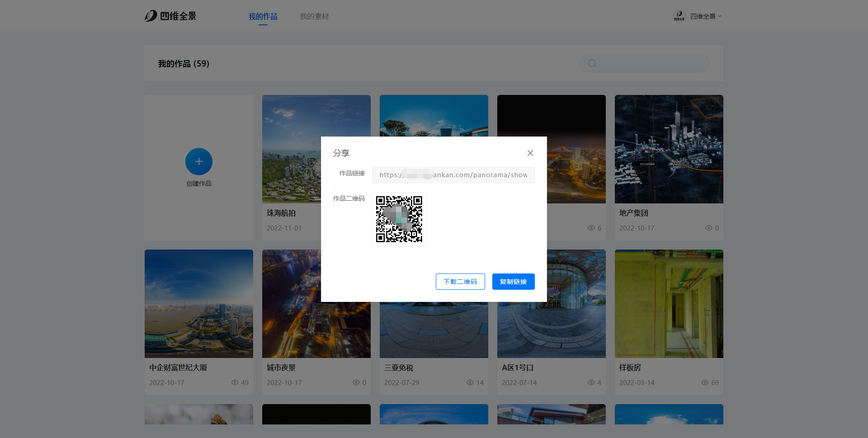Screen dimensions: 868x438
Task: Close the share dialog
Action: [x=530, y=153]
